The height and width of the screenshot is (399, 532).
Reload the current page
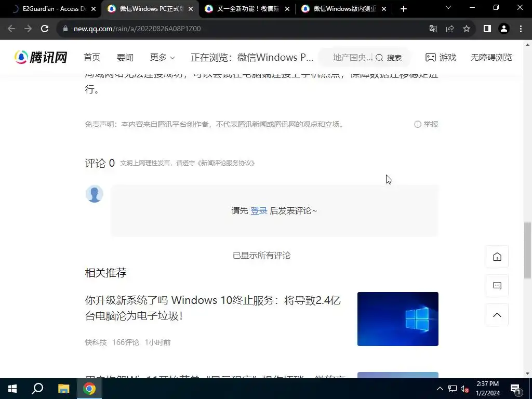[x=45, y=29]
